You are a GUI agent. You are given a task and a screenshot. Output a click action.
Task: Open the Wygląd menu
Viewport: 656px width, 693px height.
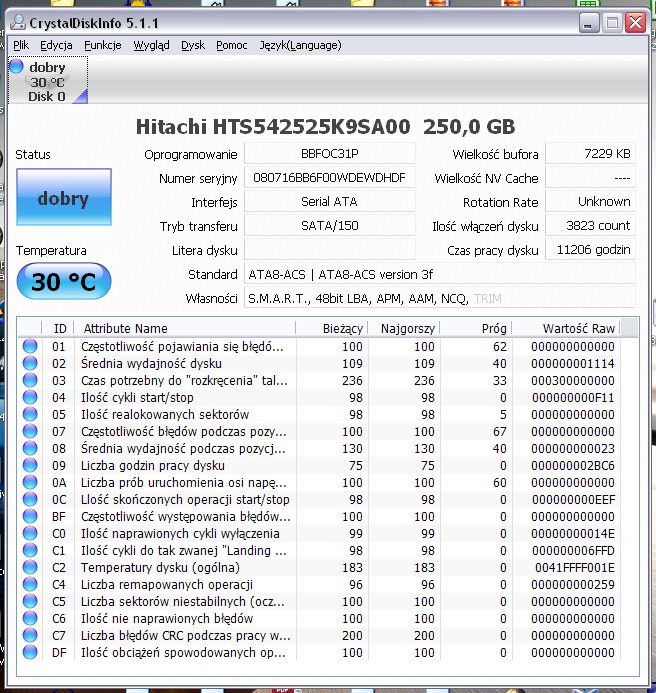tap(151, 45)
